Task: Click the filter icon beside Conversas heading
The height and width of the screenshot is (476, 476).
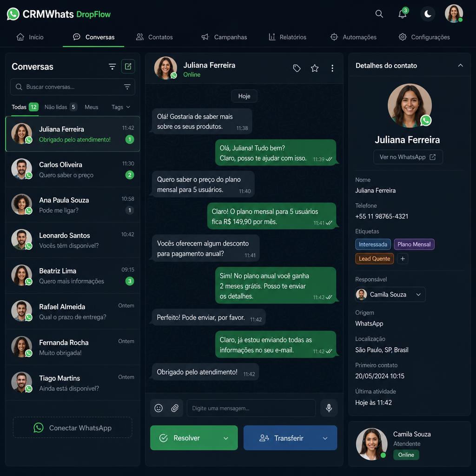Action: [x=112, y=66]
